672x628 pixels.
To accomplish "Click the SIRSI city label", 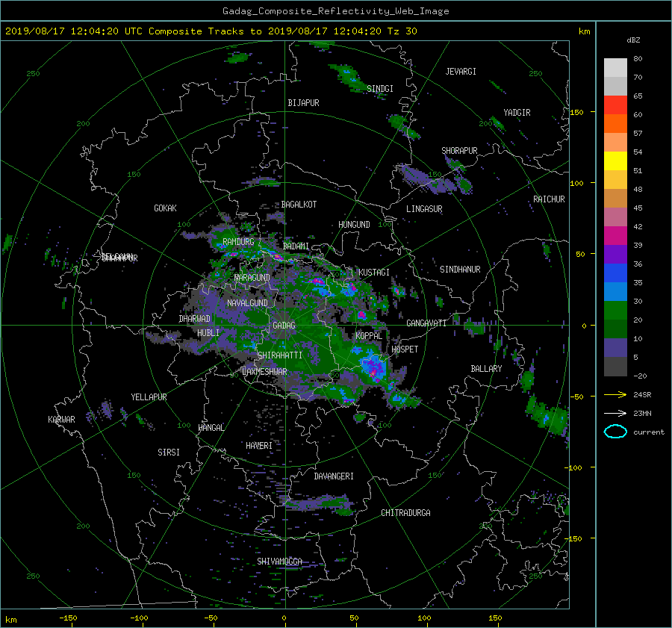I will coord(169,453).
